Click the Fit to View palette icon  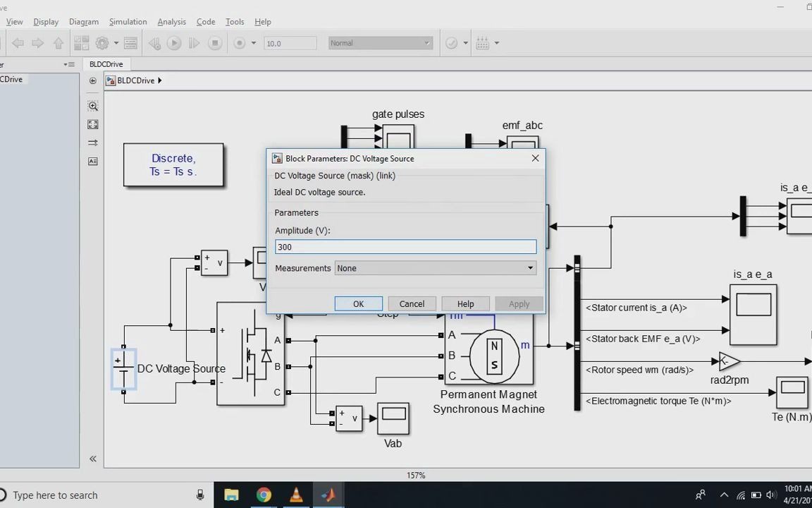point(92,124)
